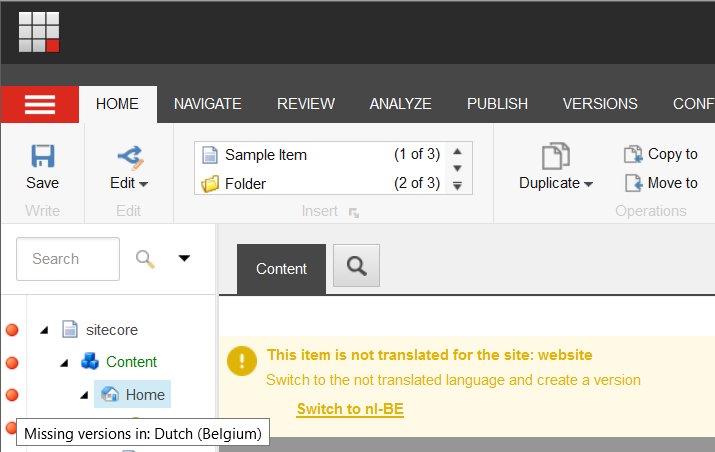Screen dimensions: 715x452
Task: Open the Duplicate dropdown arrow
Action: tap(588, 184)
